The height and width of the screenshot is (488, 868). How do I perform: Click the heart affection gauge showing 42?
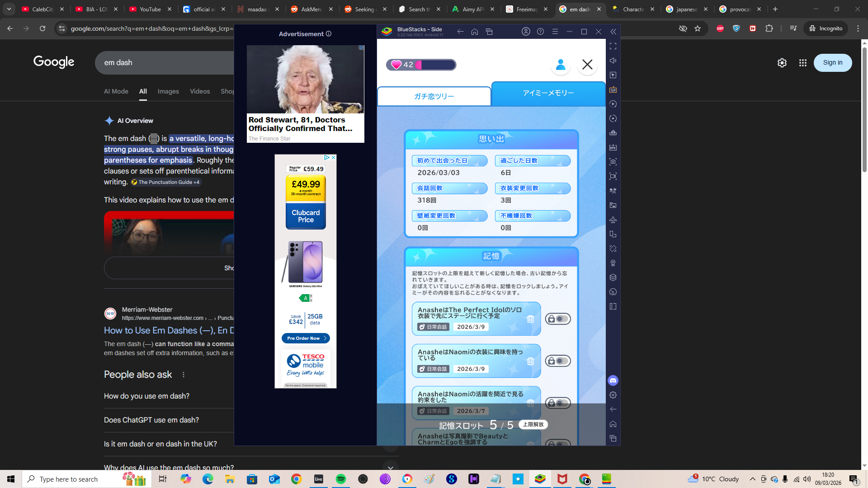tap(421, 65)
